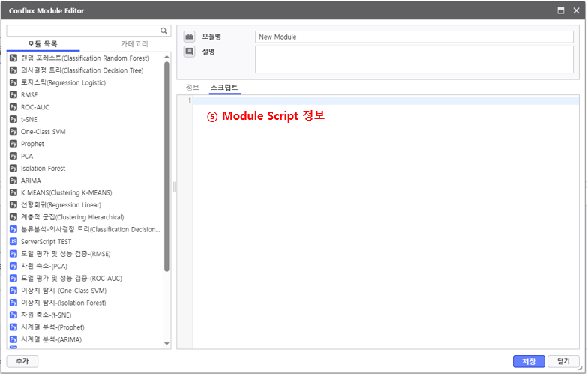Select the 스크립트 tab
The image size is (588, 376).
pyautogui.click(x=224, y=88)
